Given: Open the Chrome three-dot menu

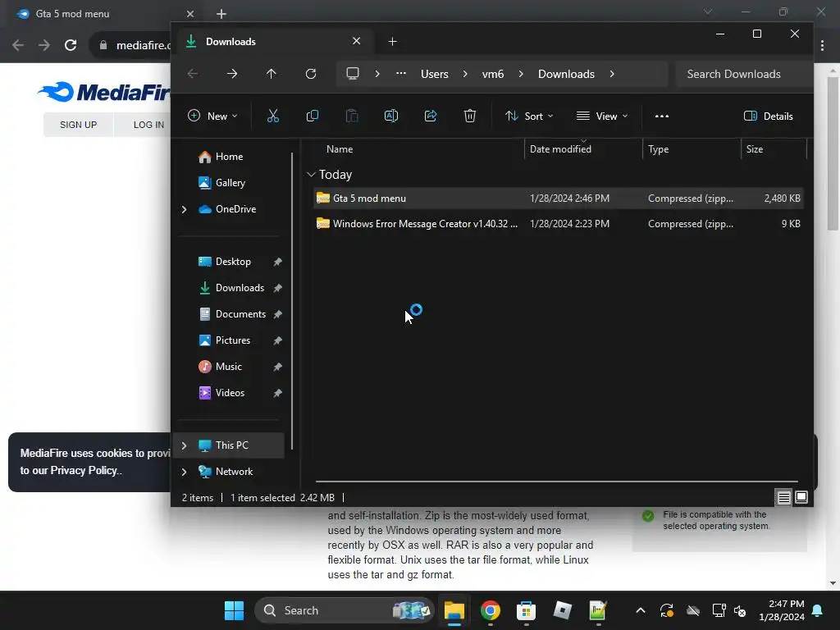Looking at the screenshot, I should pyautogui.click(x=822, y=46).
